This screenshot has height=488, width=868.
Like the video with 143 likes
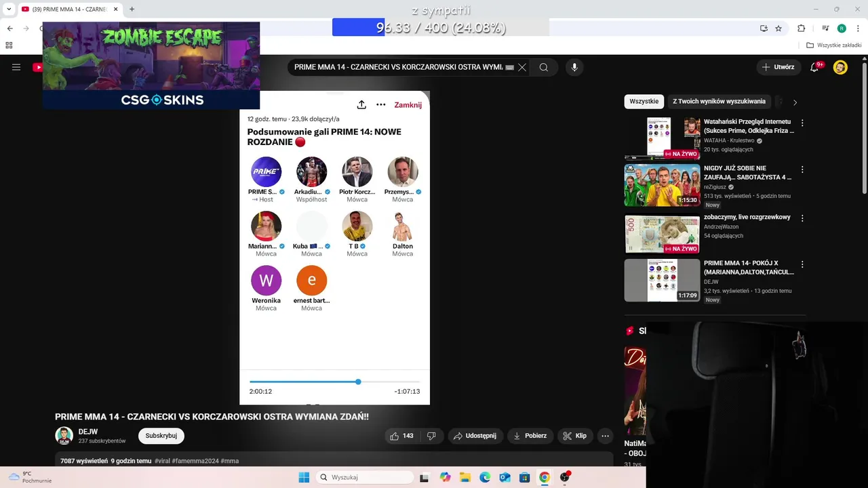coord(401,436)
